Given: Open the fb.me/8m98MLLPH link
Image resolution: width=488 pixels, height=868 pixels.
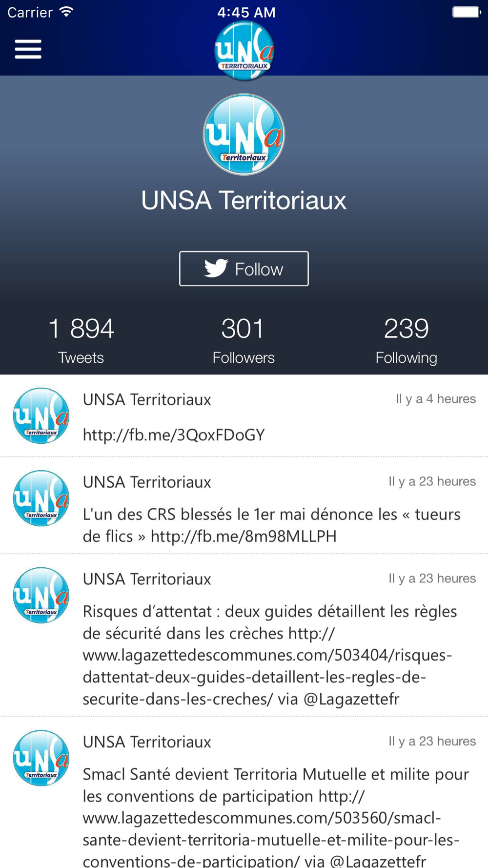Looking at the screenshot, I should (x=244, y=536).
